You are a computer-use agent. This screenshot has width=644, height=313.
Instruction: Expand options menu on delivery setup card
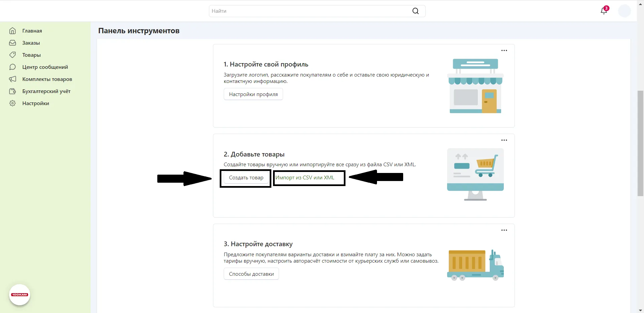click(x=504, y=230)
